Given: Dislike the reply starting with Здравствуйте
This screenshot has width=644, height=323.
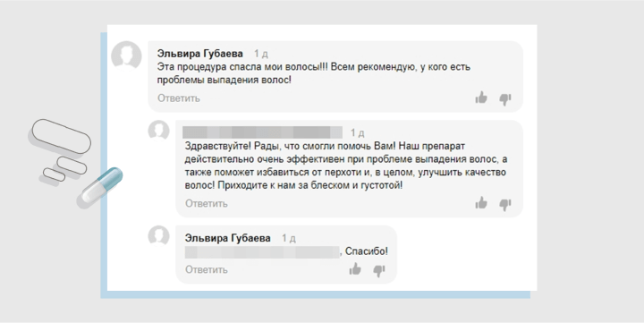Looking at the screenshot, I should (x=504, y=204).
